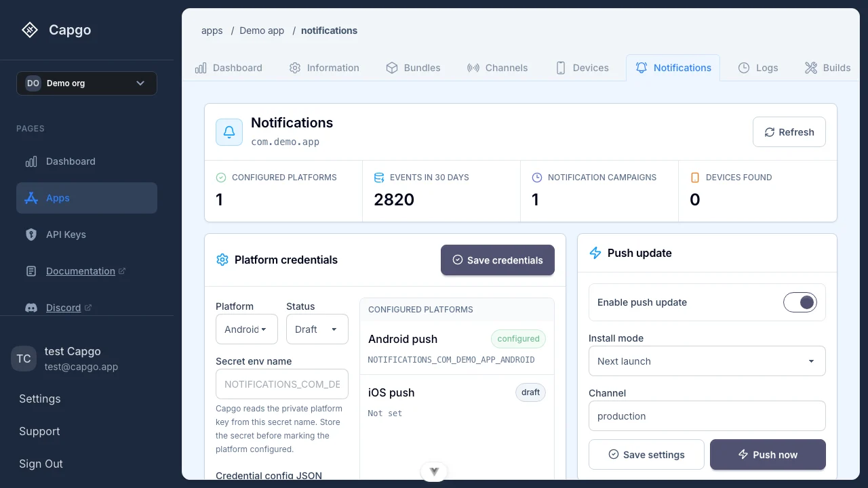Image resolution: width=868 pixels, height=488 pixels.
Task: Open the Platform Android dropdown
Action: [247, 329]
